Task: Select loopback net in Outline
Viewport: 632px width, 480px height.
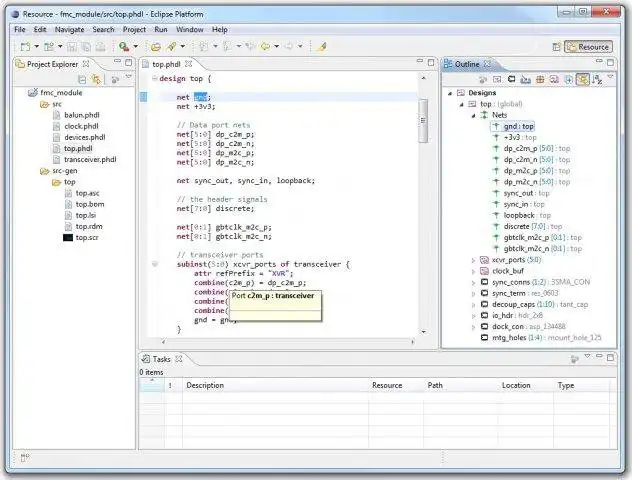Action: [519, 216]
